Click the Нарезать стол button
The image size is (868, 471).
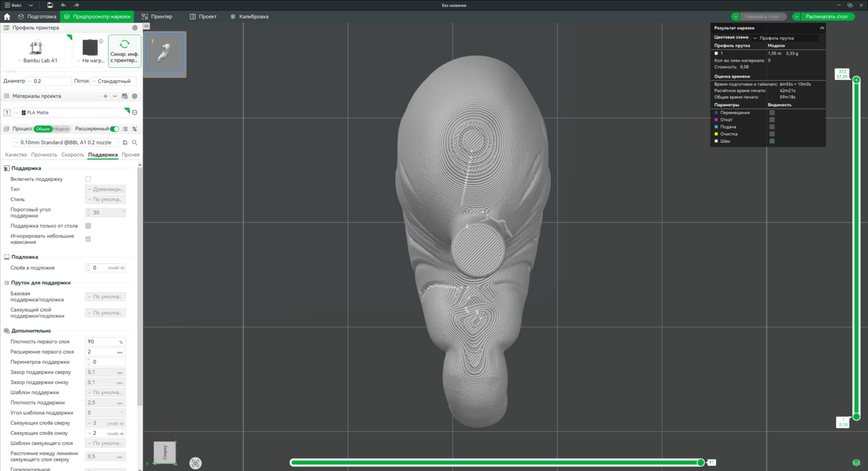coord(762,17)
